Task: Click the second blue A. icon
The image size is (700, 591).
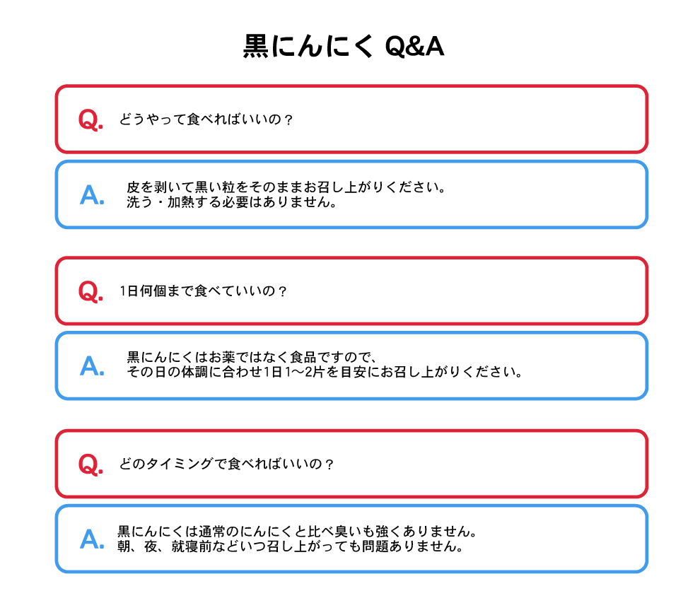Action: coord(92,366)
